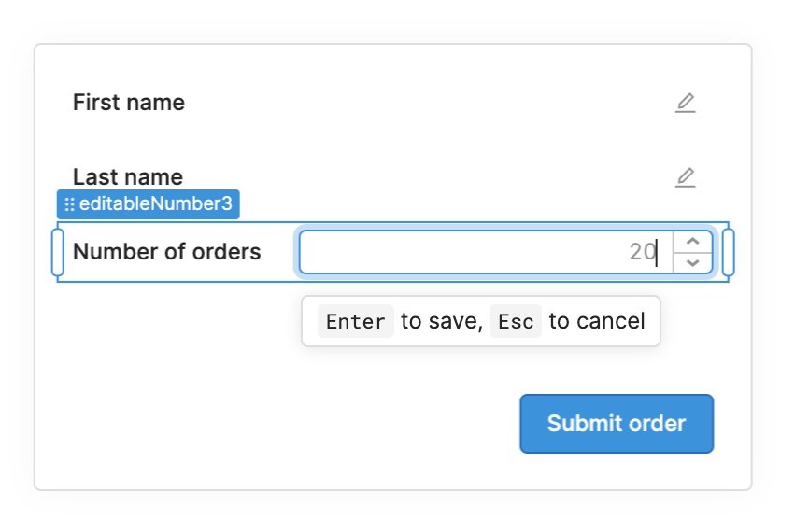Image resolution: width=809 pixels, height=532 pixels.
Task: Click the Last name edit pencil icon
Action: tap(685, 177)
